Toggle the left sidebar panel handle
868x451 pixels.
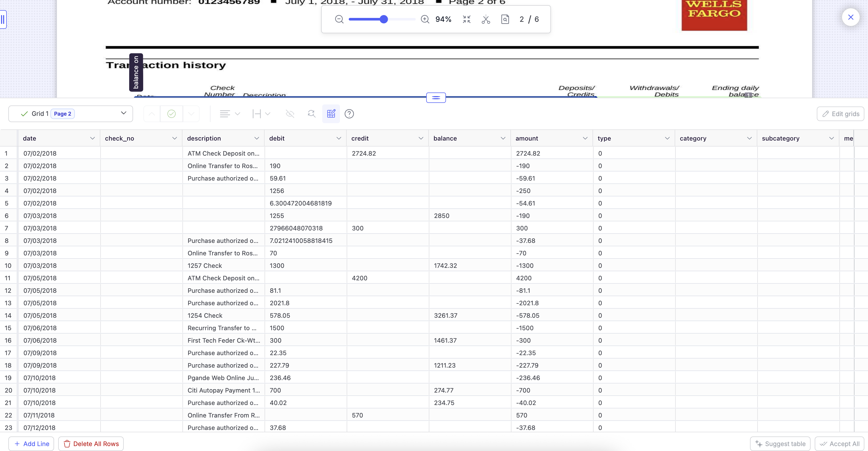[3, 19]
